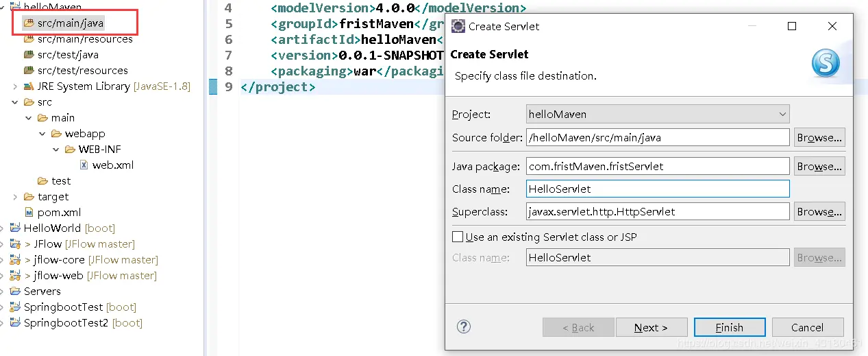Maximize the Create Servlet dialog

click(x=792, y=26)
